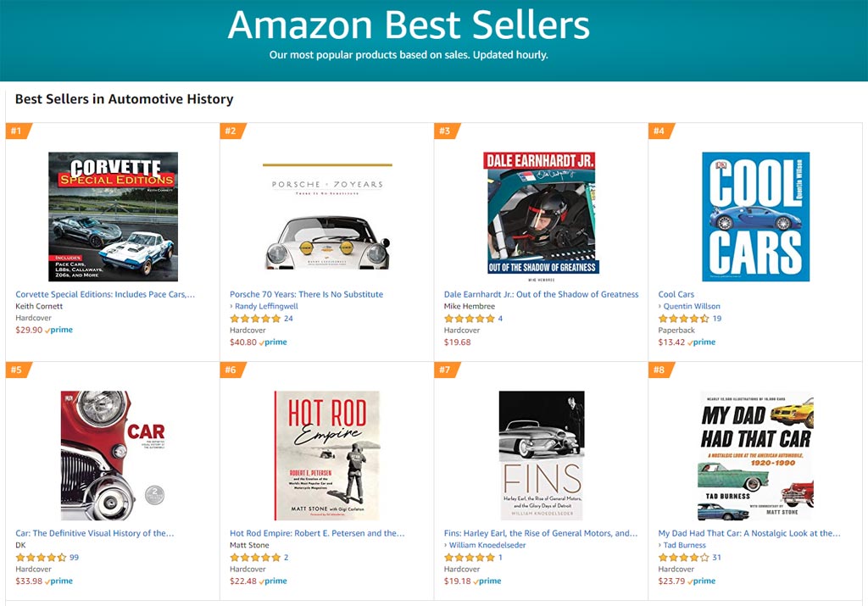Open the Car Definitive Visual History cover
The width and height of the screenshot is (868, 606).
point(113,455)
